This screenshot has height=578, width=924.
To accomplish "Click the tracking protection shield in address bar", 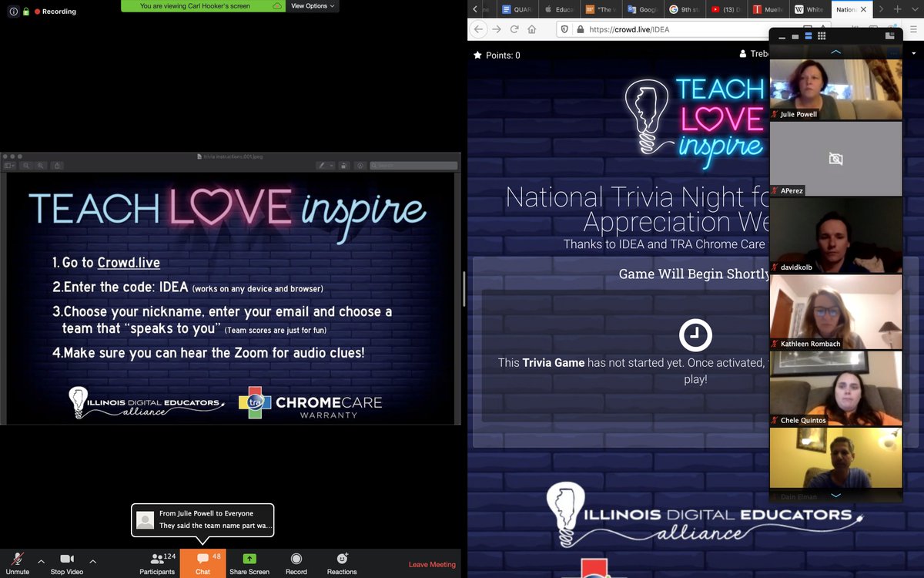I will pos(564,29).
